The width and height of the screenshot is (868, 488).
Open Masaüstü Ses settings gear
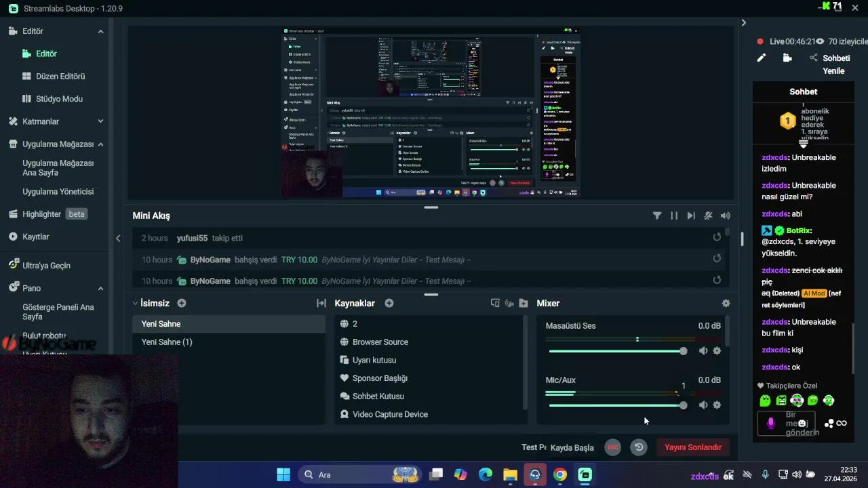point(717,351)
